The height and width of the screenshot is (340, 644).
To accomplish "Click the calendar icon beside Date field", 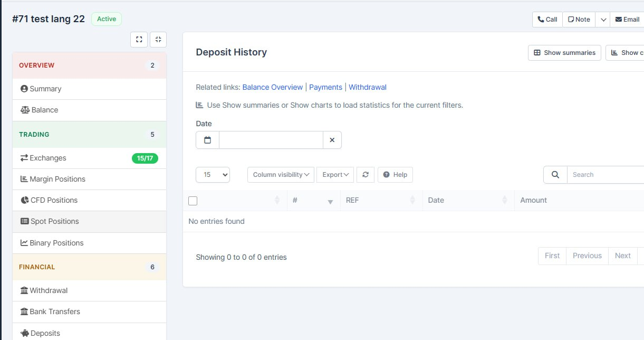I will (207, 140).
